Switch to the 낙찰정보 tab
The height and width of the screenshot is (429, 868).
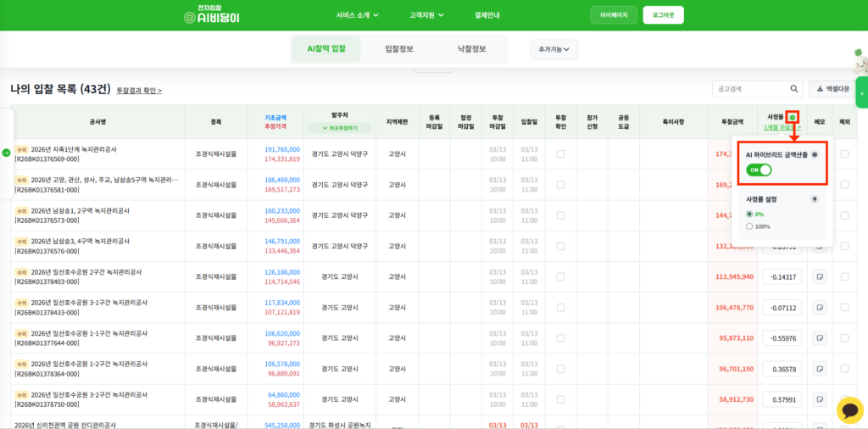click(471, 49)
